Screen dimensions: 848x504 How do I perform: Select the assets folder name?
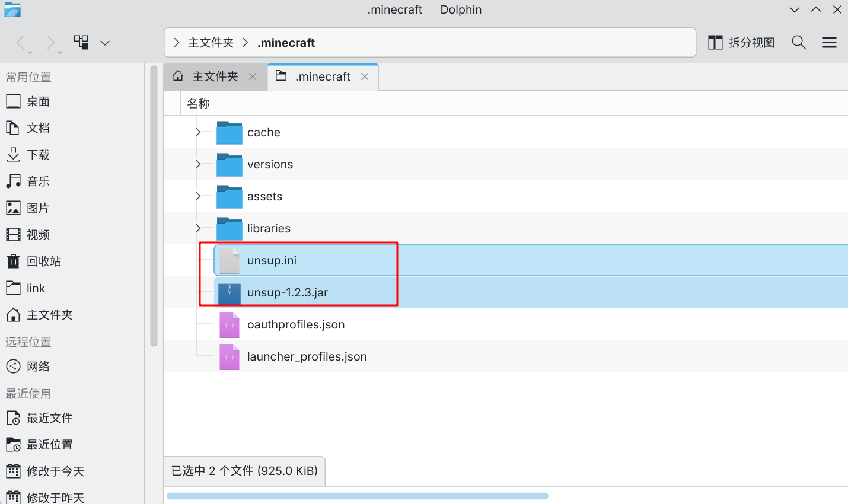click(264, 196)
